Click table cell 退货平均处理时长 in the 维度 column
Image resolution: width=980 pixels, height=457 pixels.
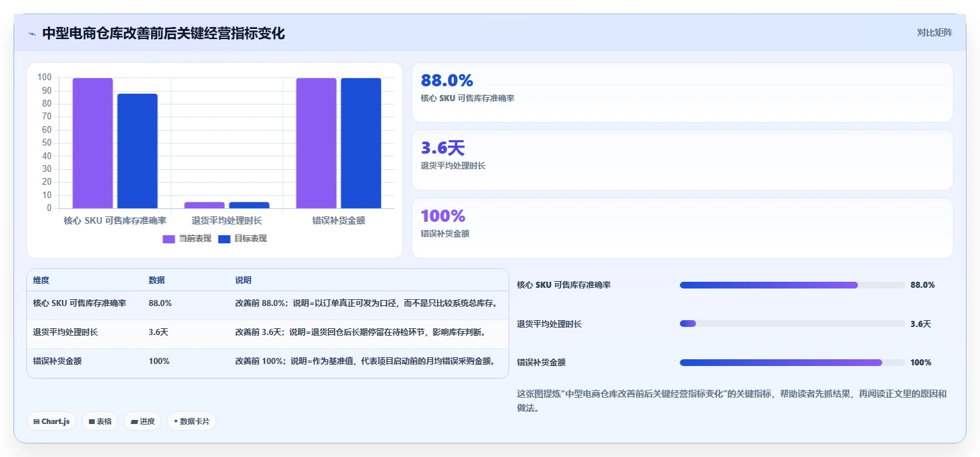[65, 332]
